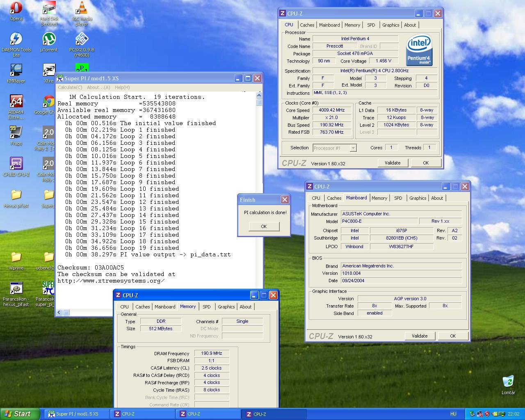The height and width of the screenshot is (420, 525).
Task: Open About tab in top CPU-Z window
Action: [x=410, y=25]
